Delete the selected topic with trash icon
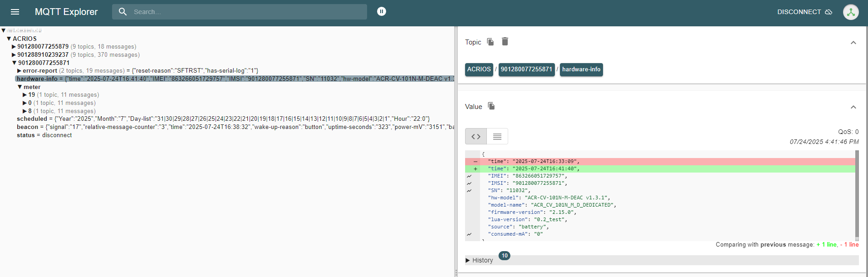Image resolution: width=868 pixels, height=277 pixels. click(505, 42)
